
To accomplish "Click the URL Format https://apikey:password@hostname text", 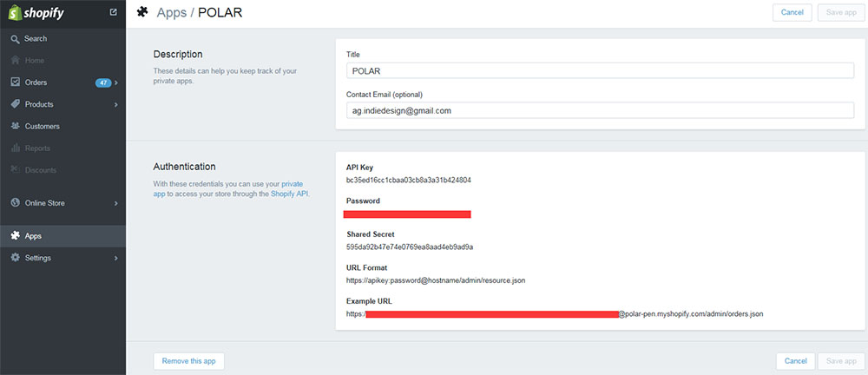I will click(436, 280).
